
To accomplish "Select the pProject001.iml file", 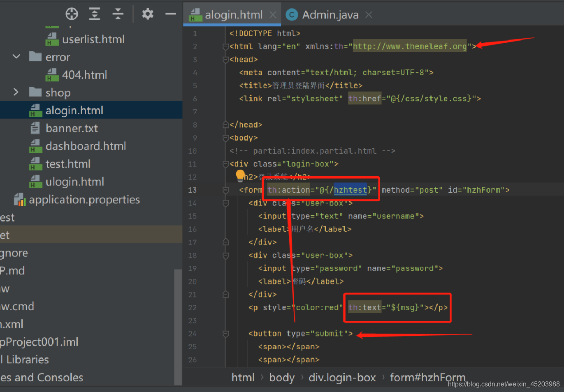I will pyautogui.click(x=39, y=342).
